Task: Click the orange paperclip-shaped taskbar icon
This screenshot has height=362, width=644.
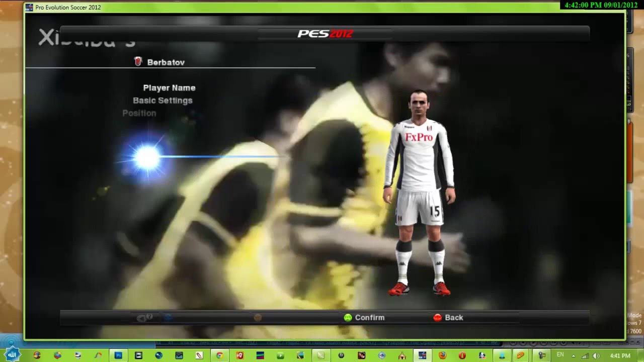Action: click(521, 355)
